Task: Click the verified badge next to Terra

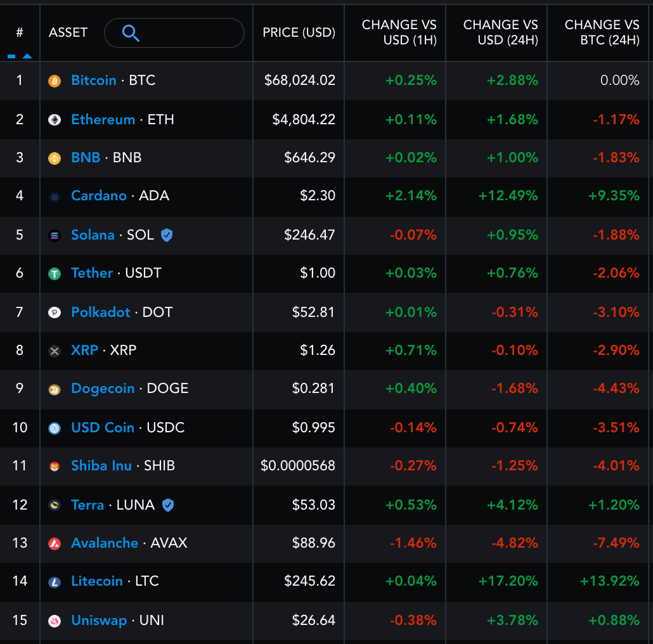Action: click(x=168, y=505)
